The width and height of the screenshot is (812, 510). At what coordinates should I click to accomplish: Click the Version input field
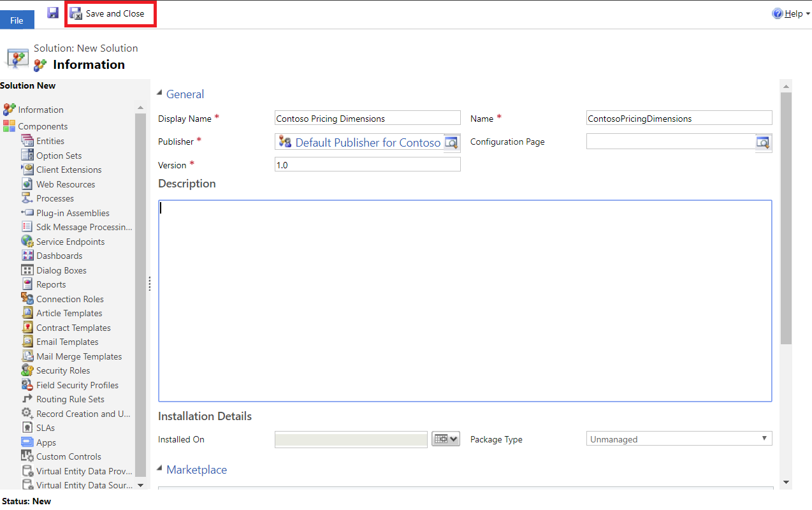367,164
